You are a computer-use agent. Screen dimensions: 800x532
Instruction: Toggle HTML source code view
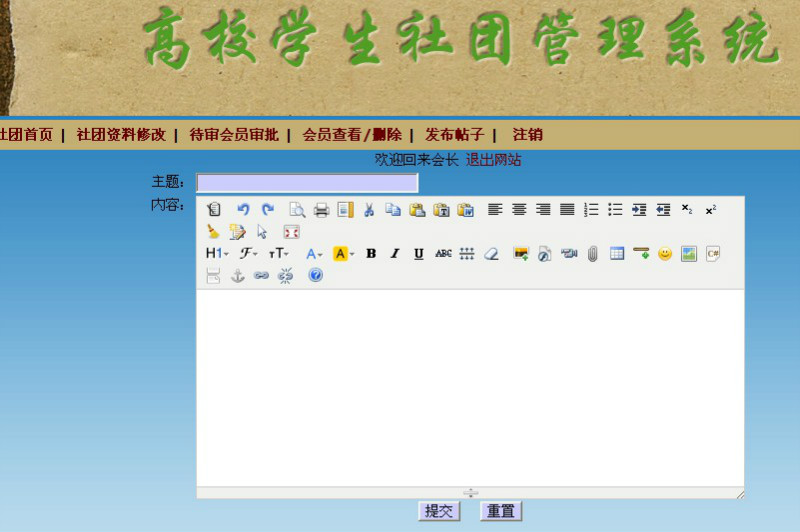214,210
